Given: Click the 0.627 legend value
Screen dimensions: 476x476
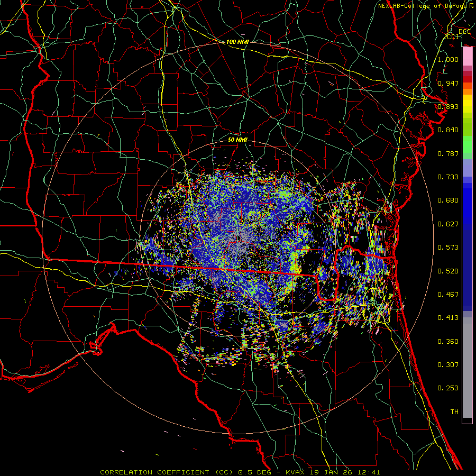Looking at the screenshot, I should (448, 224).
